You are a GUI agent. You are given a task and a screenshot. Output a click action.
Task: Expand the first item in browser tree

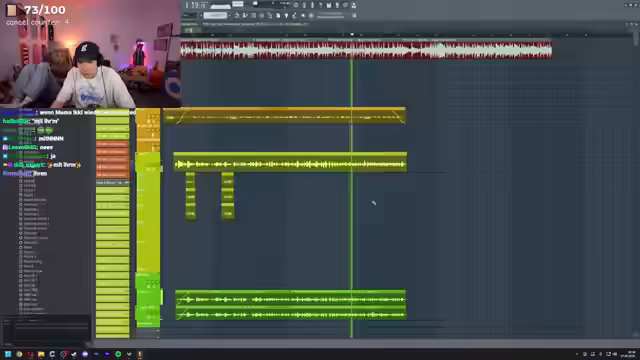click(x=21, y=181)
